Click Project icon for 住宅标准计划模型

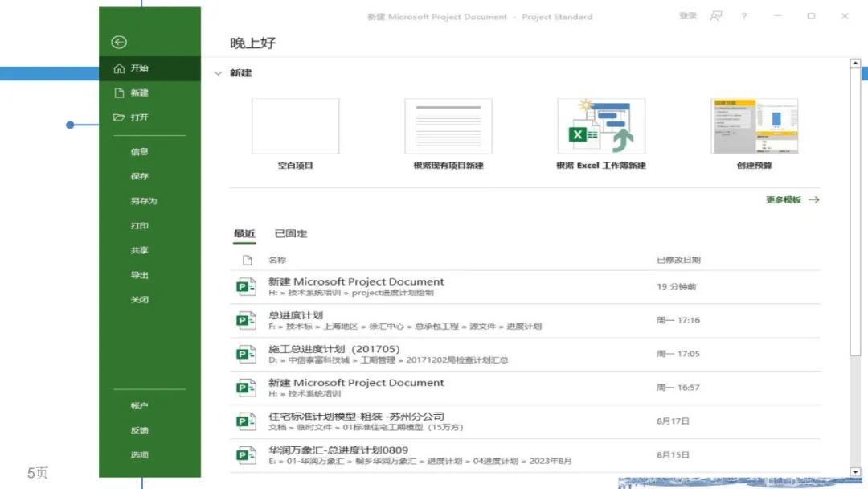coord(246,422)
